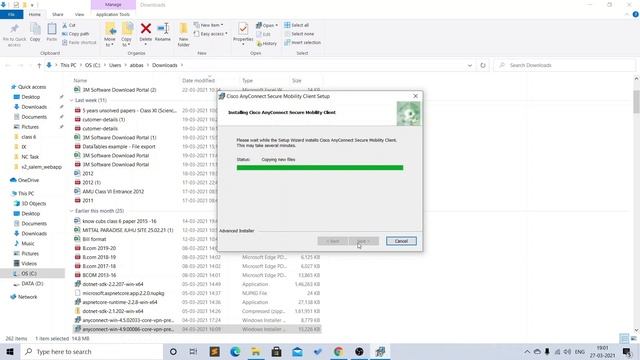Open the File tab
This screenshot has height=360, width=640.
pos(11,15)
